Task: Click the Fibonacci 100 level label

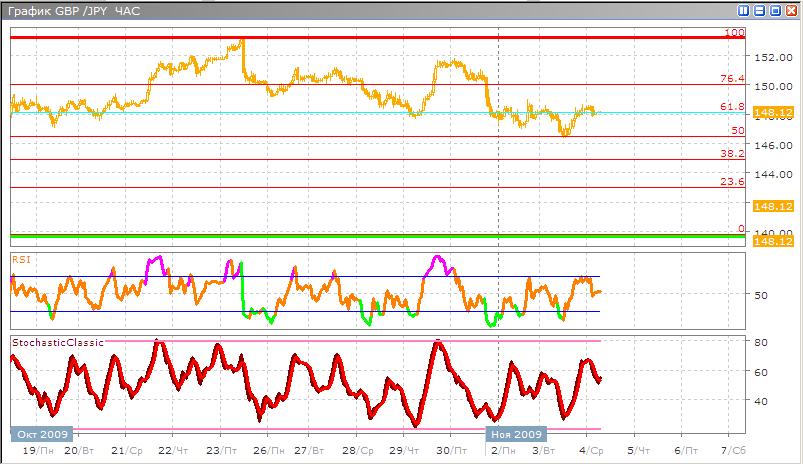Action: coord(735,32)
